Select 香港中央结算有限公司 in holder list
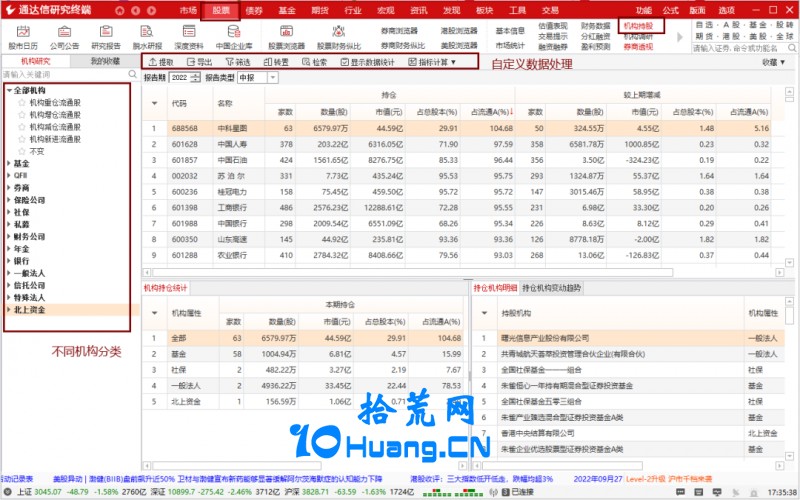The image size is (800, 500). tap(629, 433)
